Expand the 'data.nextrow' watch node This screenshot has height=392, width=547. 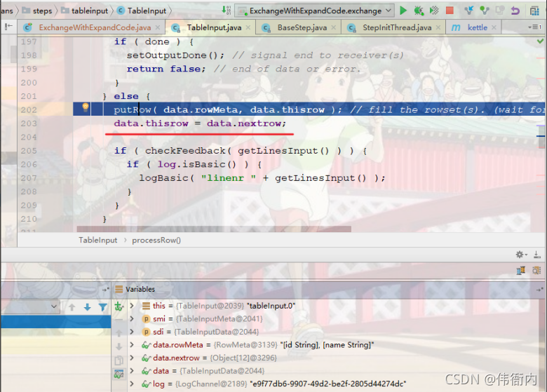(132, 358)
